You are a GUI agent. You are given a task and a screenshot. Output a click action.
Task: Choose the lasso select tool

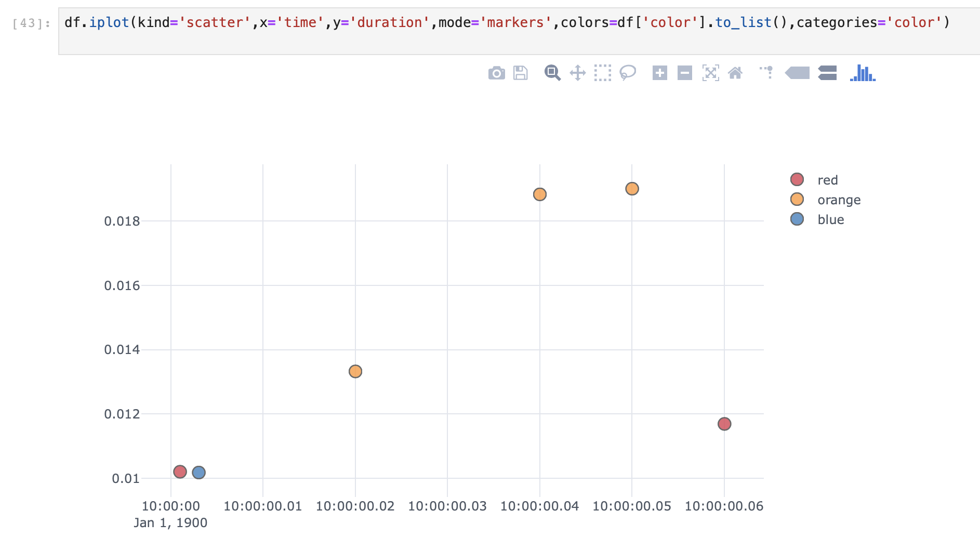(x=628, y=73)
